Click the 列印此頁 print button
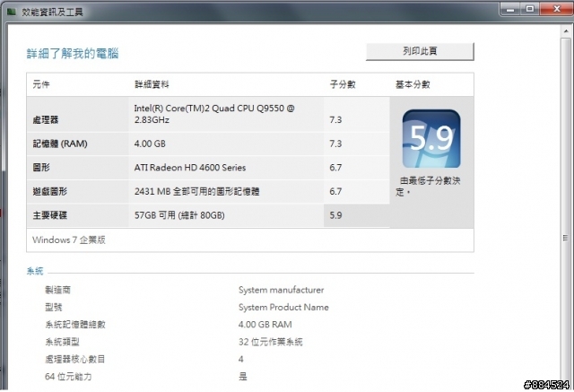574x392 pixels. pos(420,51)
